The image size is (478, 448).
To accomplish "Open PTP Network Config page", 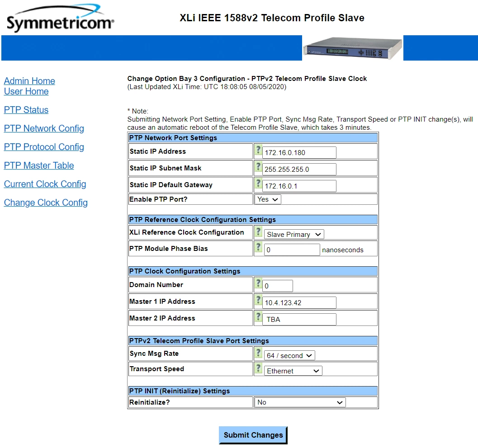I will tap(44, 128).
